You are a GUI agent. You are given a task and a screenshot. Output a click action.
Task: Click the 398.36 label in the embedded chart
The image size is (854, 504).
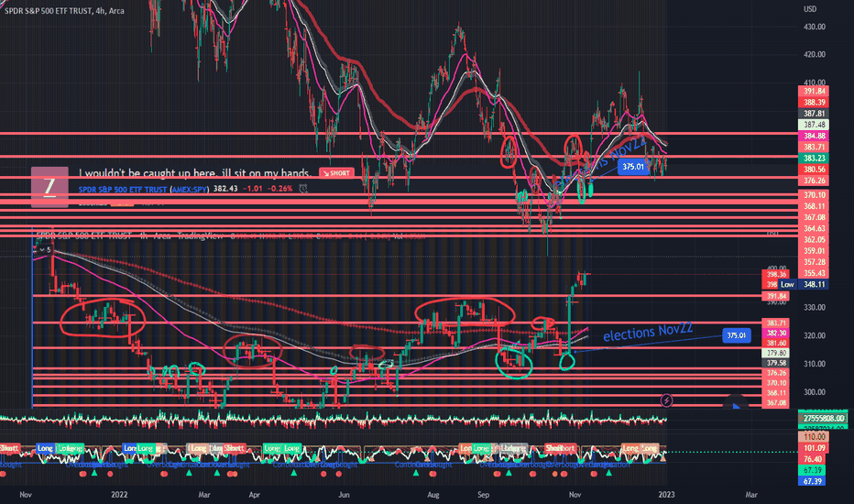(x=776, y=275)
